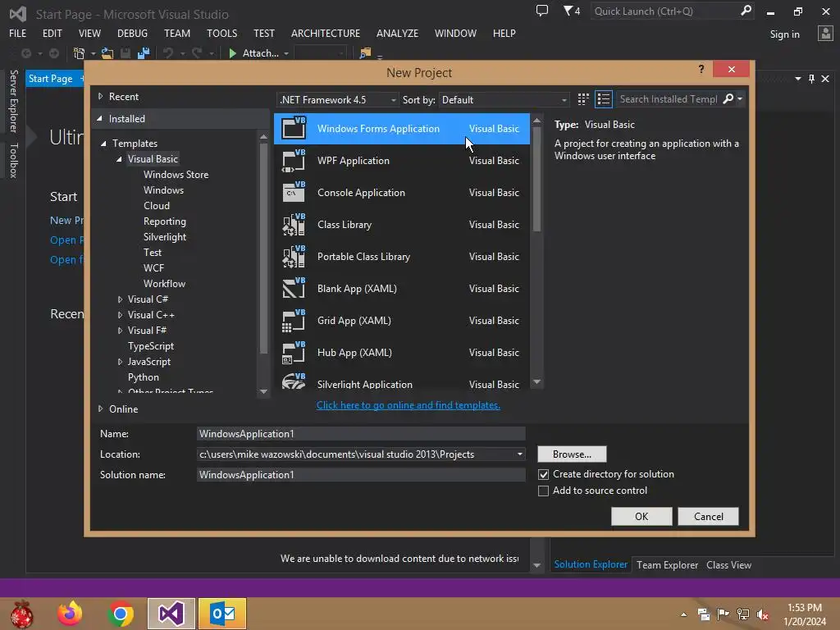
Task: Expand the Online section
Action: [x=100, y=409]
